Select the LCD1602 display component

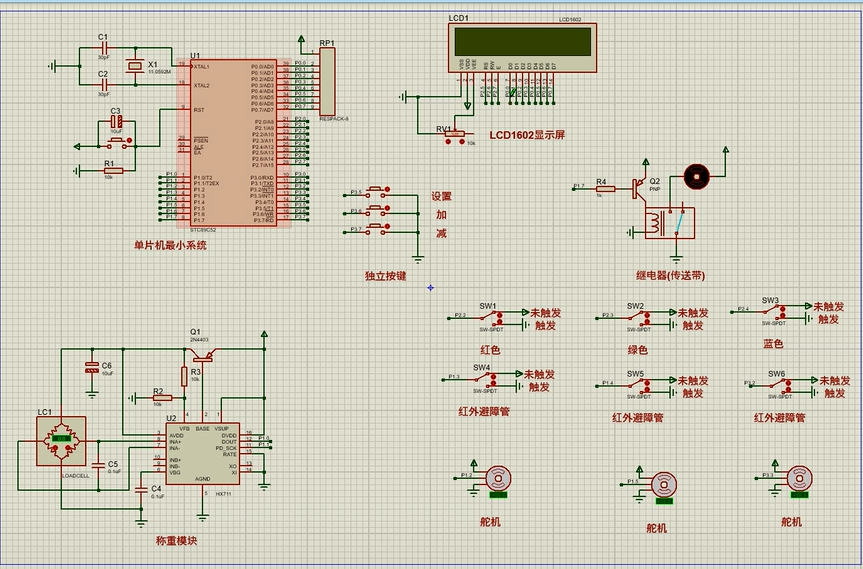[x=520, y=42]
